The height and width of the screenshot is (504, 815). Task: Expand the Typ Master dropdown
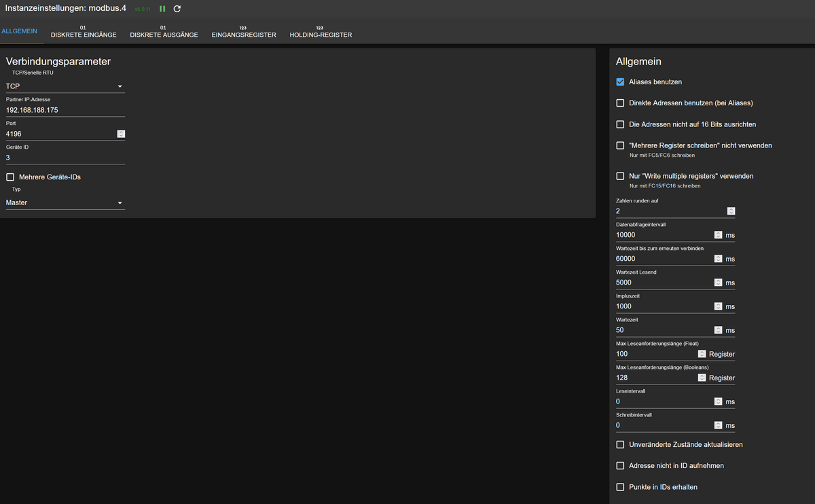pyautogui.click(x=65, y=202)
